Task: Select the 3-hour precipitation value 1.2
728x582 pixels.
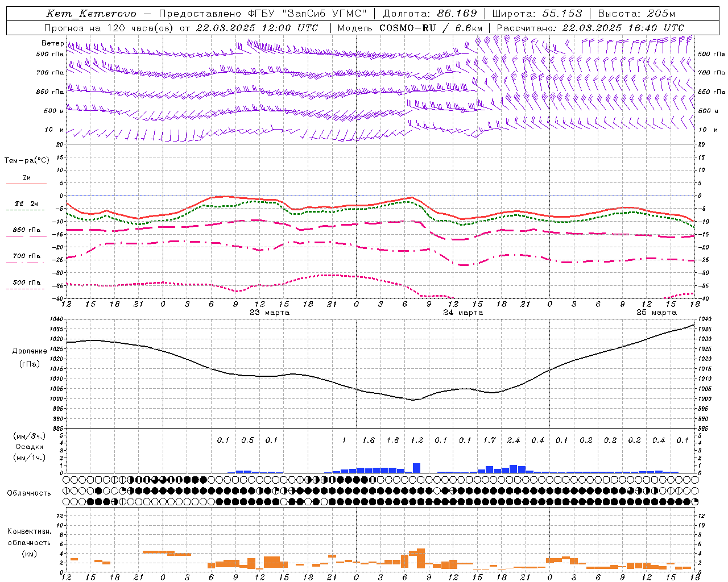Action: pos(417,440)
